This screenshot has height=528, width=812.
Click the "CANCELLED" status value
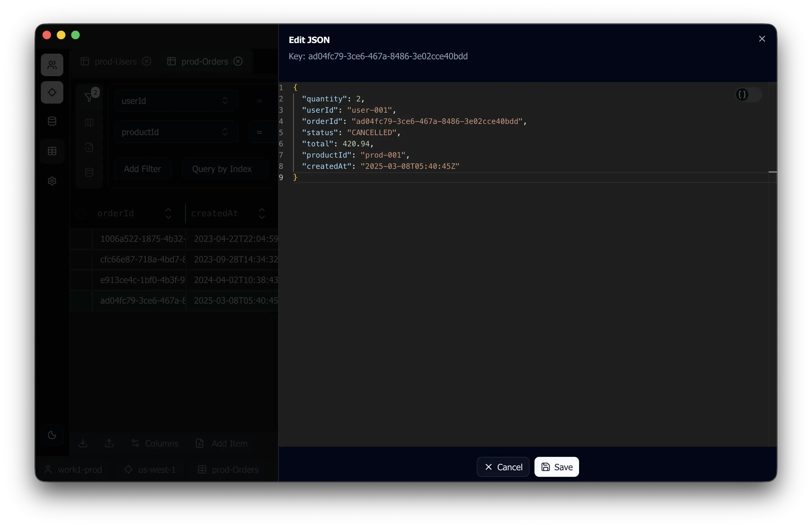371,133
